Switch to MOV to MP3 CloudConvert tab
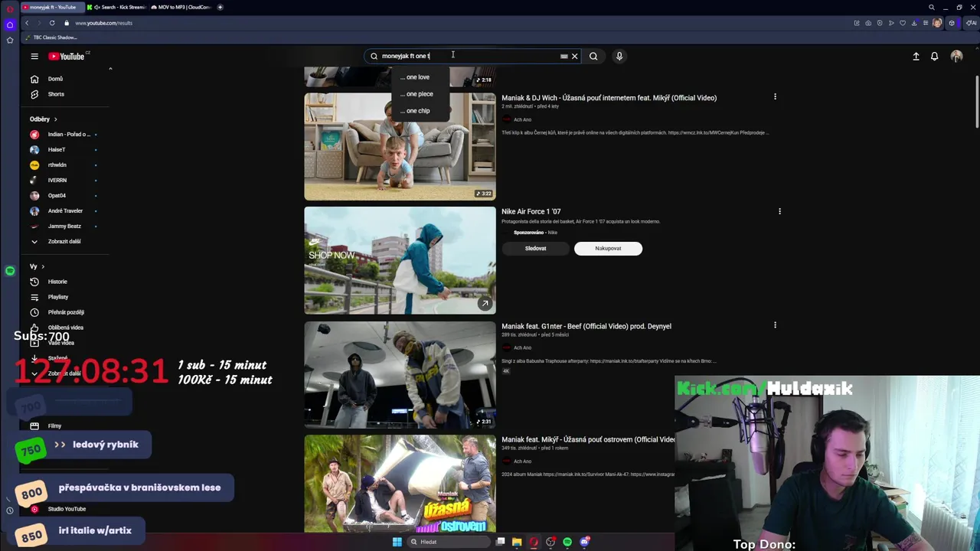980x551 pixels. tap(181, 7)
